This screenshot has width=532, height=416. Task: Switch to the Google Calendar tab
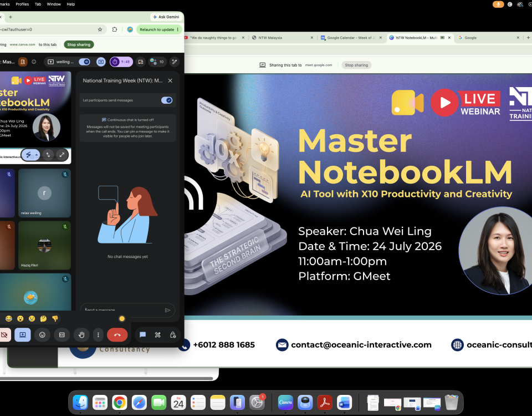[351, 38]
